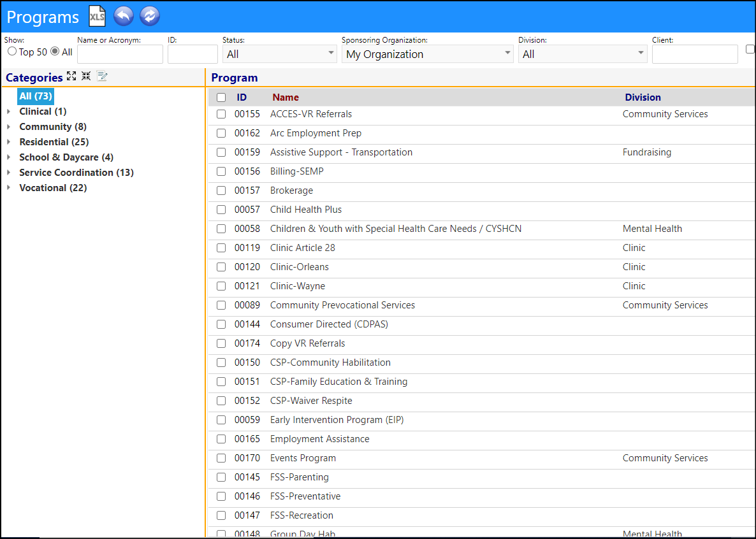Image resolution: width=756 pixels, height=539 pixels.
Task: Sort by the Name column header
Action: [286, 97]
